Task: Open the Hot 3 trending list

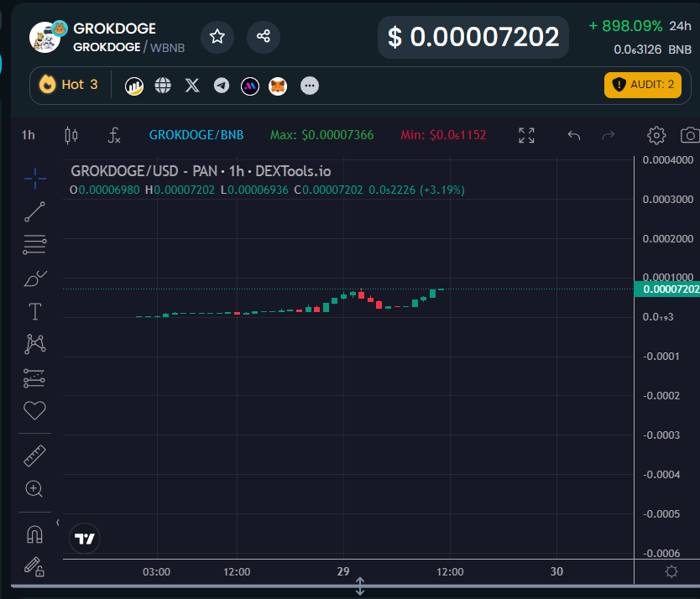Action: coord(69,85)
